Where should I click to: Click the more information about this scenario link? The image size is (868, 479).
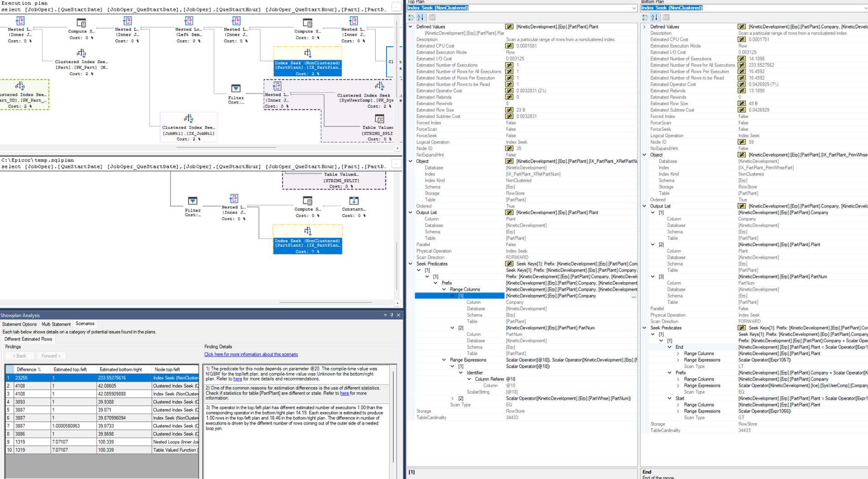(x=251, y=355)
